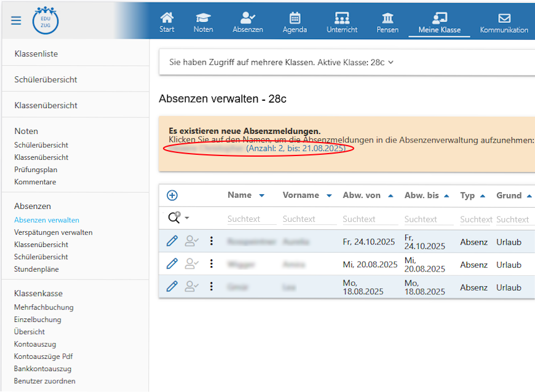
Task: Open Einzelbuchung under Klassenkasse
Action: pos(38,319)
